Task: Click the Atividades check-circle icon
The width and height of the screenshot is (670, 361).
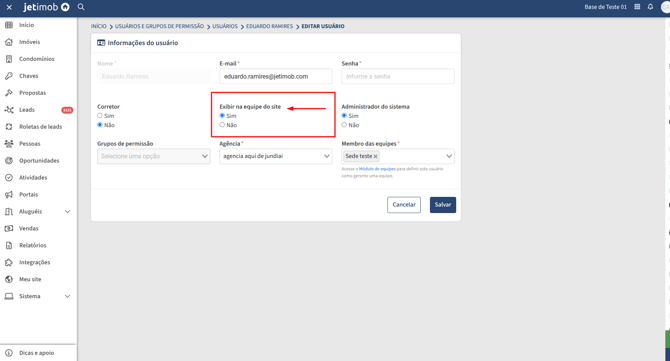Action: (x=9, y=177)
